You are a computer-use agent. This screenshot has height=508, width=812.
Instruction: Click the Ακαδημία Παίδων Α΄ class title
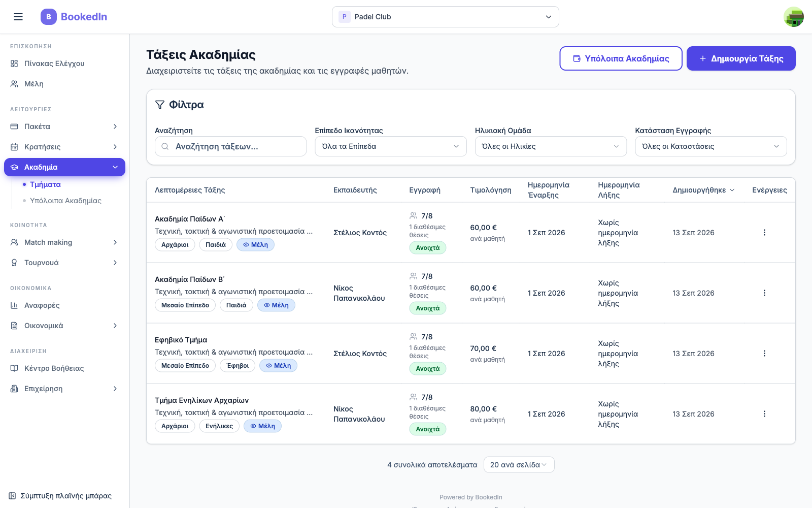pos(190,219)
